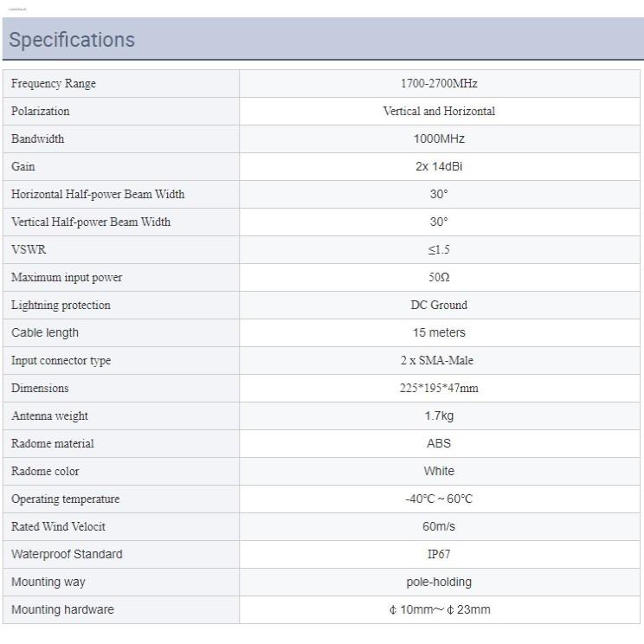Image resolution: width=644 pixels, height=644 pixels.
Task: Click the 2 x SMA-Male connector value
Action: pyautogui.click(x=439, y=361)
